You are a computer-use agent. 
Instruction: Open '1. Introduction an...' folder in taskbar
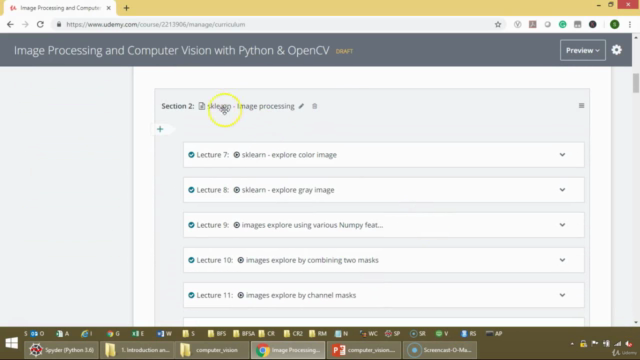pos(137,350)
